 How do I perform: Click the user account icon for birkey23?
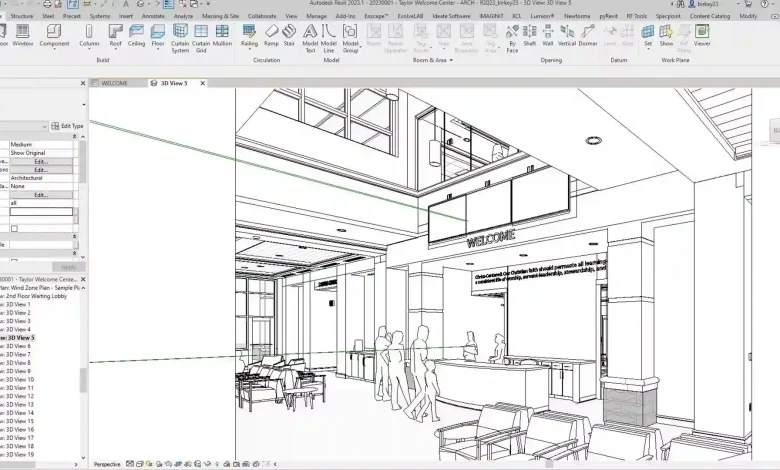tap(692, 4)
